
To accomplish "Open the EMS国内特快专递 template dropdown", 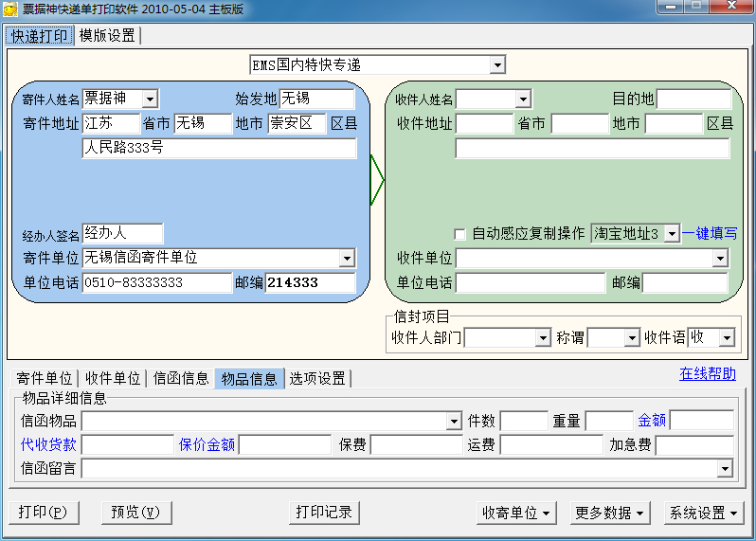I will pyautogui.click(x=497, y=64).
